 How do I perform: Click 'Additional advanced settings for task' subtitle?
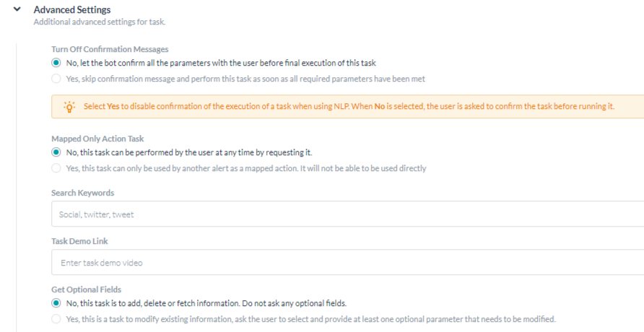tap(99, 22)
